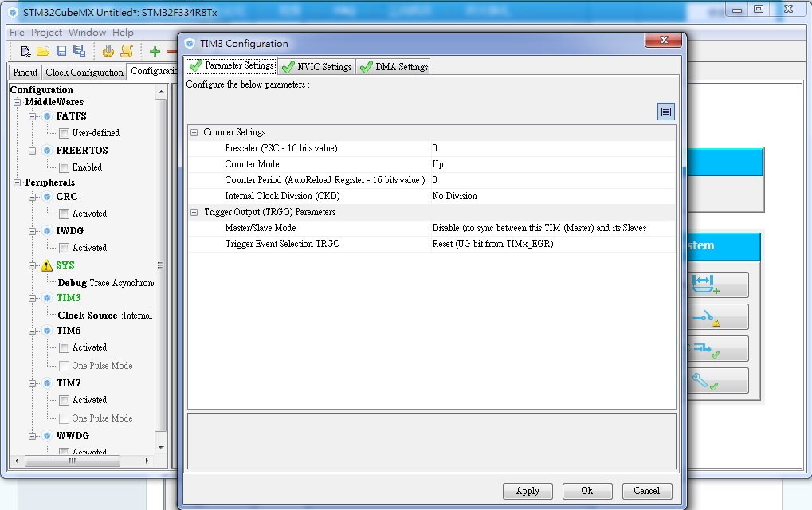Open the Project menu
The image size is (812, 510).
(x=46, y=32)
